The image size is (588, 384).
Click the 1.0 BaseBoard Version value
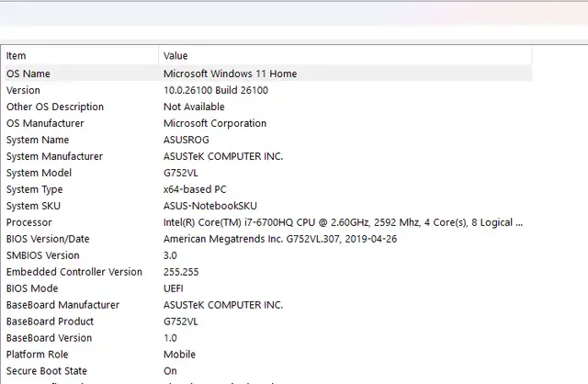[170, 338]
